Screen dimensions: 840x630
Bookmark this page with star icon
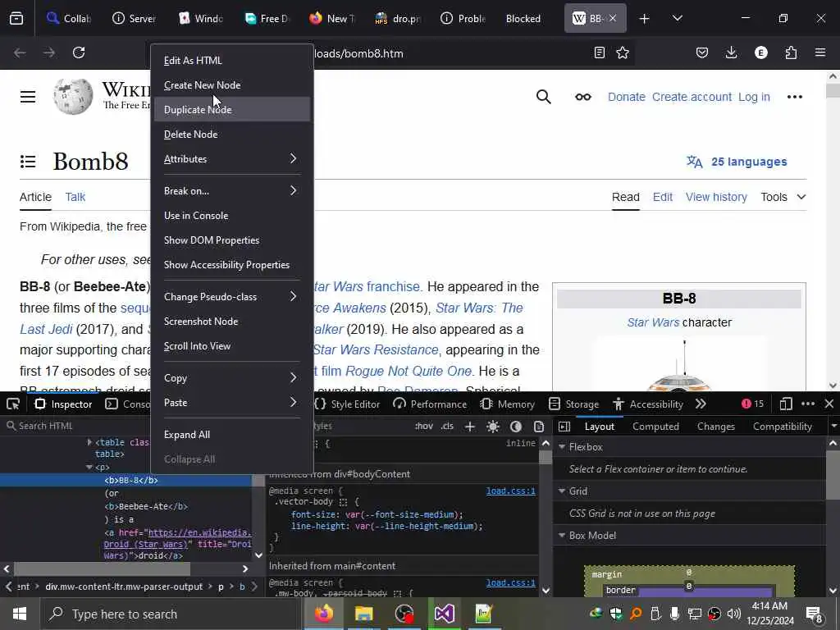coord(623,52)
